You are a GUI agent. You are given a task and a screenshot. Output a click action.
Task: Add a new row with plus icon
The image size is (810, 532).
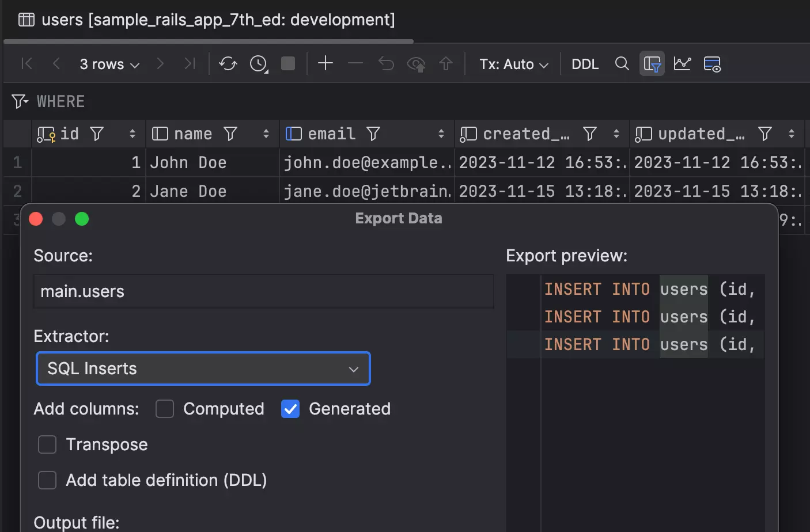point(325,63)
